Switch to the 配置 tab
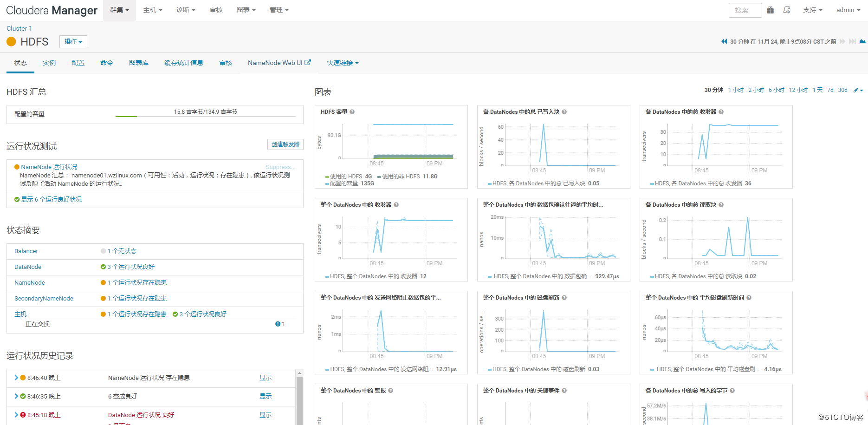Screen dimensions: 868x425 click(78, 63)
